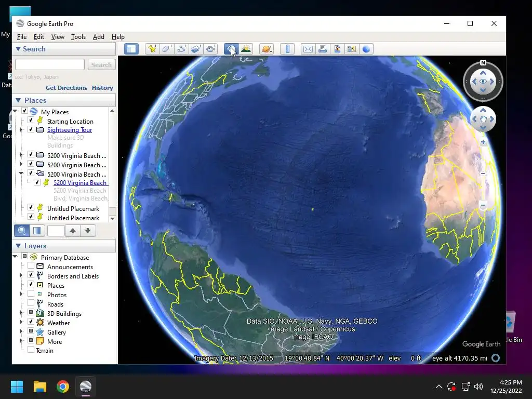The height and width of the screenshot is (399, 532).
Task: Email the current view
Action: point(308,49)
